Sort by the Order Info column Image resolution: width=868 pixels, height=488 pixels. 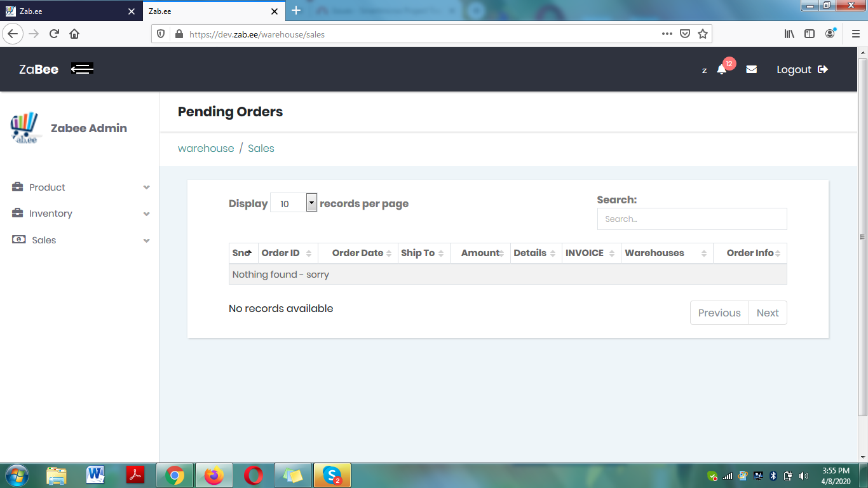750,253
